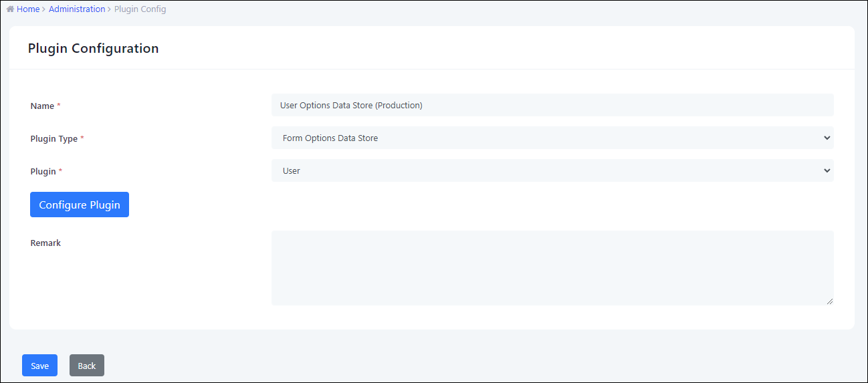Go to Home breadcrumb link
This screenshot has width=868, height=383.
pos(28,9)
